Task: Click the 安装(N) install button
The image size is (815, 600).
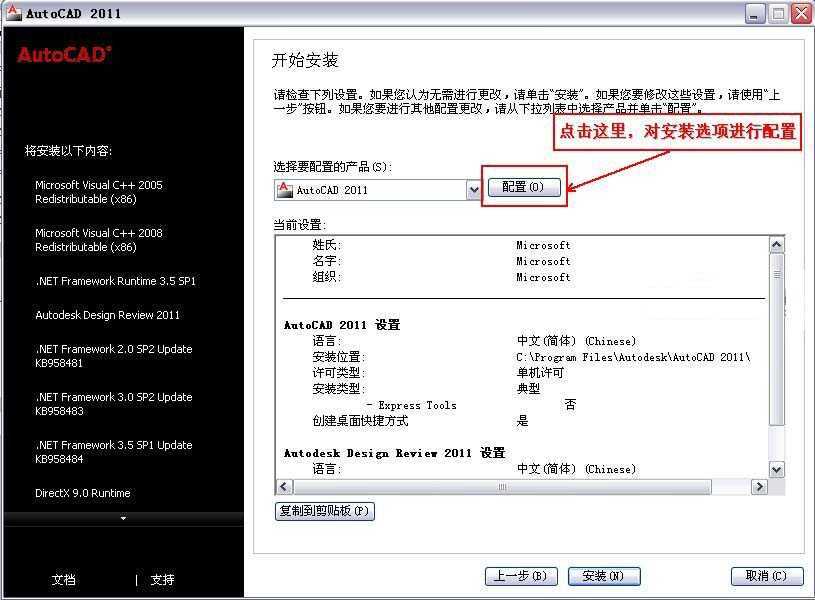Action: pyautogui.click(x=603, y=576)
